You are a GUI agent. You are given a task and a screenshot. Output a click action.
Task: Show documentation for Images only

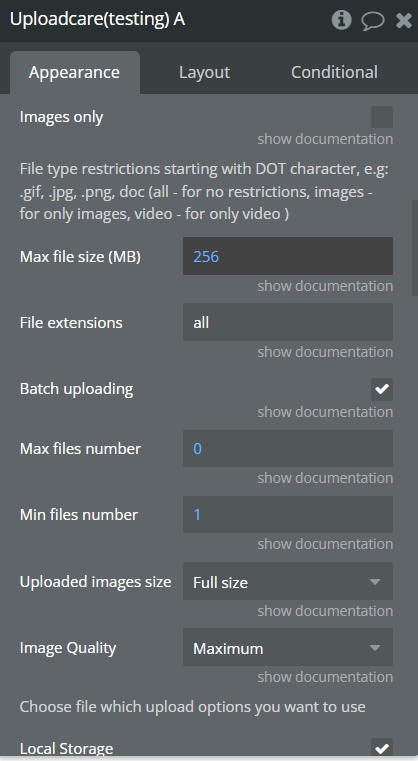point(325,139)
